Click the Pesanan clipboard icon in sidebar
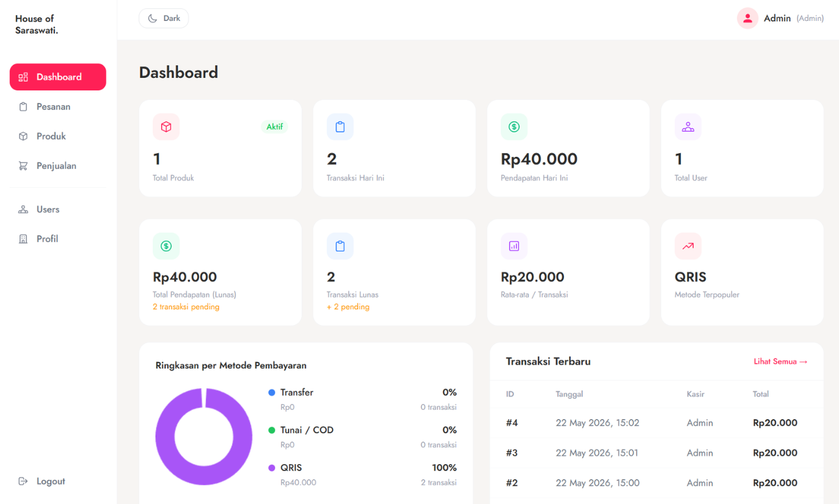This screenshot has width=839, height=504. [23, 107]
